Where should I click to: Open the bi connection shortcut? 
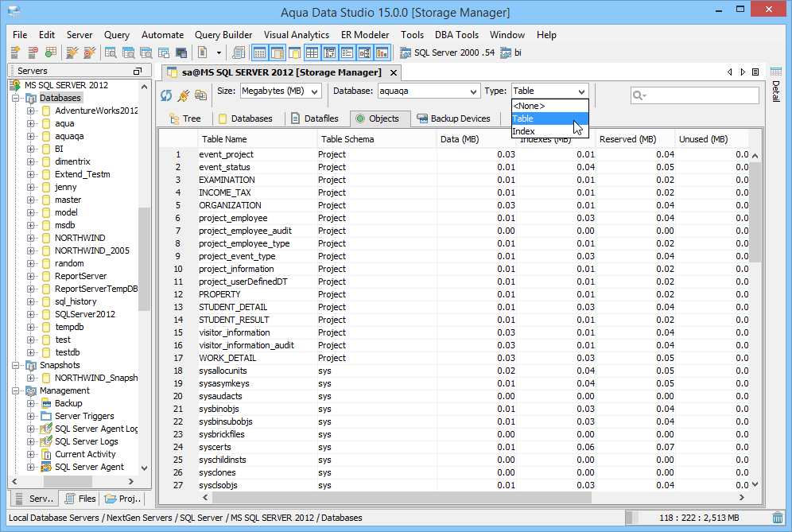[x=511, y=52]
